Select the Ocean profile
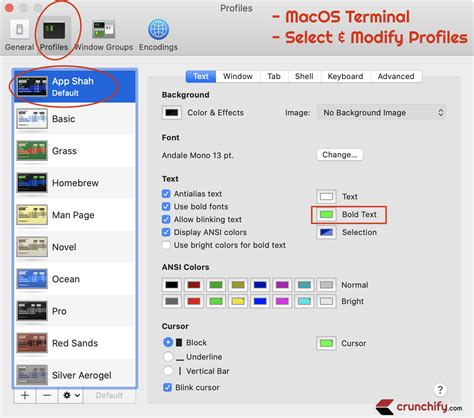 (75, 279)
